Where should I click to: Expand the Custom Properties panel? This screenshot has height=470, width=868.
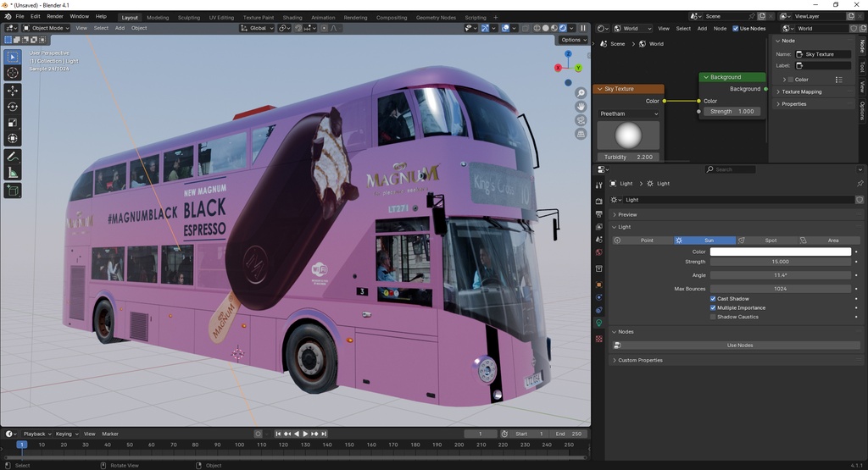640,360
